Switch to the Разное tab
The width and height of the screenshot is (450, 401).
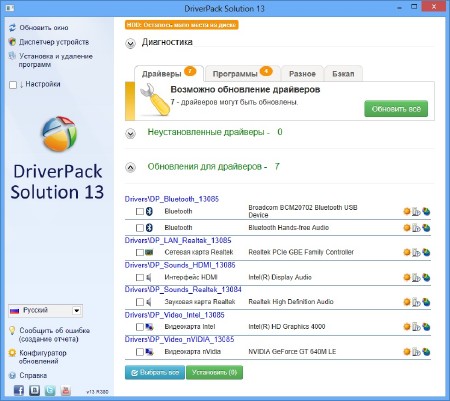302,74
